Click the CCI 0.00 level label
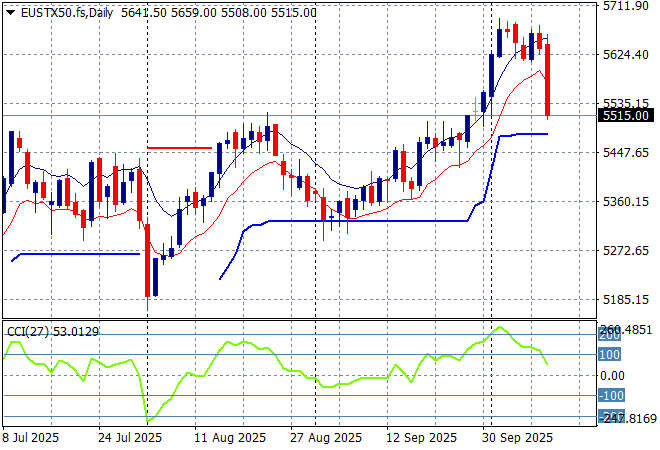660x450 pixels. coord(612,375)
